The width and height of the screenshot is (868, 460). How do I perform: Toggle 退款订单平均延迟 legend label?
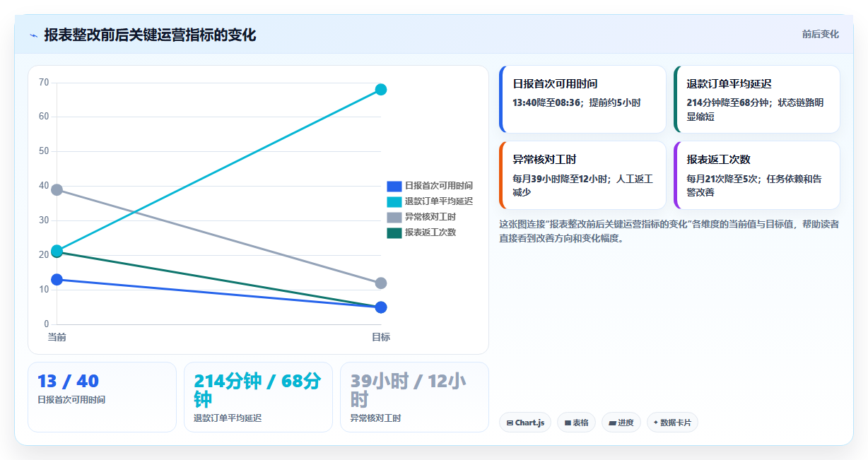coord(439,201)
